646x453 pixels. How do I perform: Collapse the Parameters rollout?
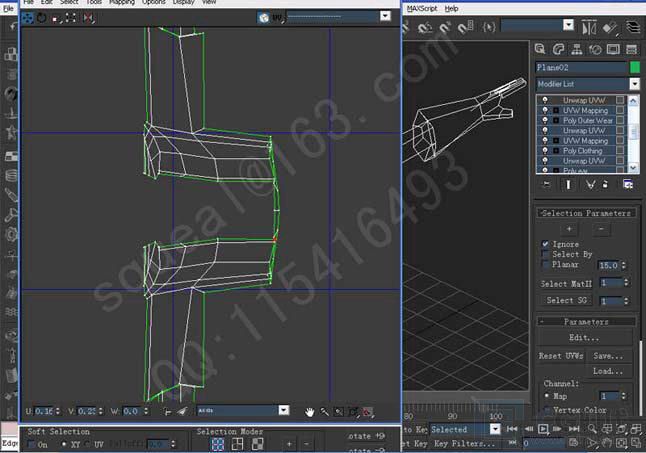(586, 321)
